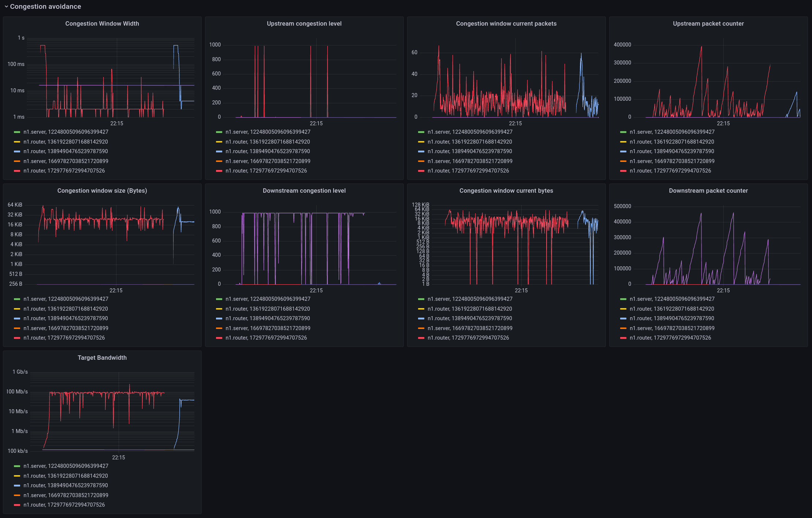The height and width of the screenshot is (518, 812).
Task: Open the Upstream congestion level panel title menu
Action: pos(304,23)
